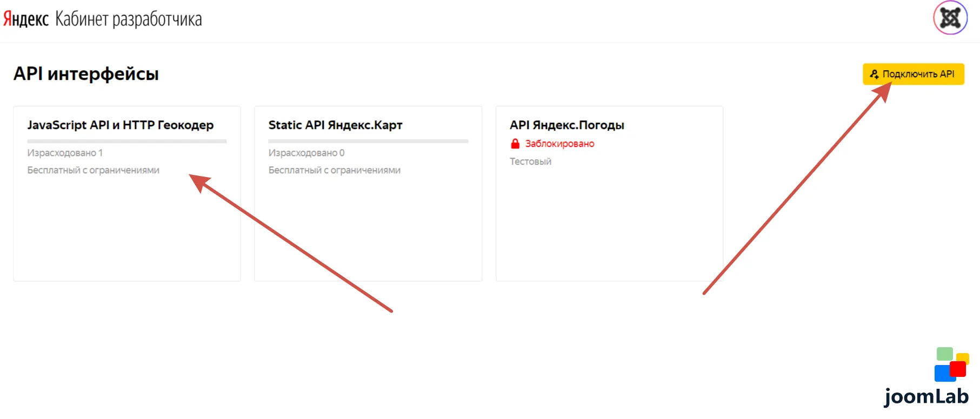Screen dimensions: 980x419
Task: Open the user avatar profile menu
Action: point(950,18)
